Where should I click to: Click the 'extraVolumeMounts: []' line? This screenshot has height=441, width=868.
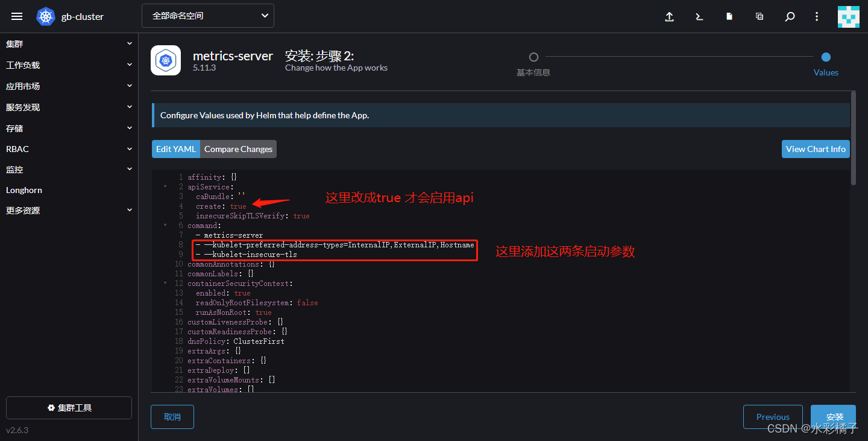point(231,380)
